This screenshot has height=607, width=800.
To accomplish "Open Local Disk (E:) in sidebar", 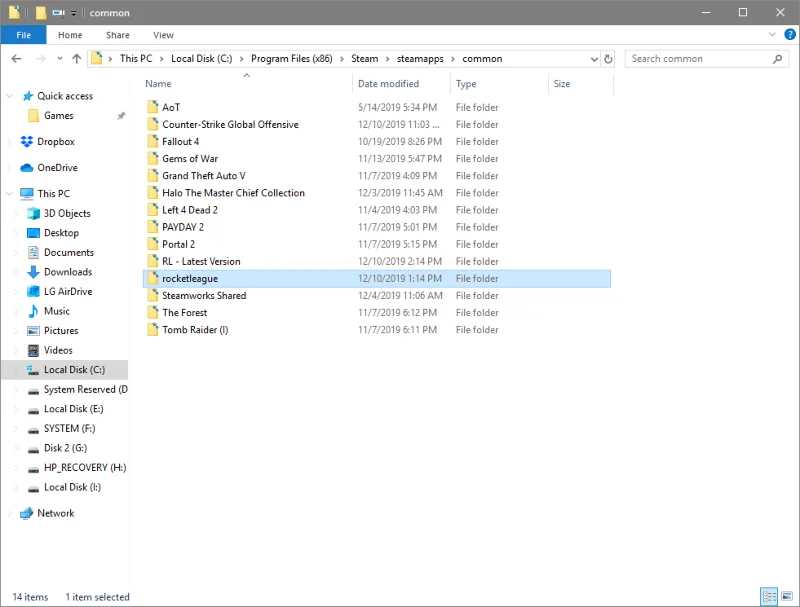I will point(73,409).
